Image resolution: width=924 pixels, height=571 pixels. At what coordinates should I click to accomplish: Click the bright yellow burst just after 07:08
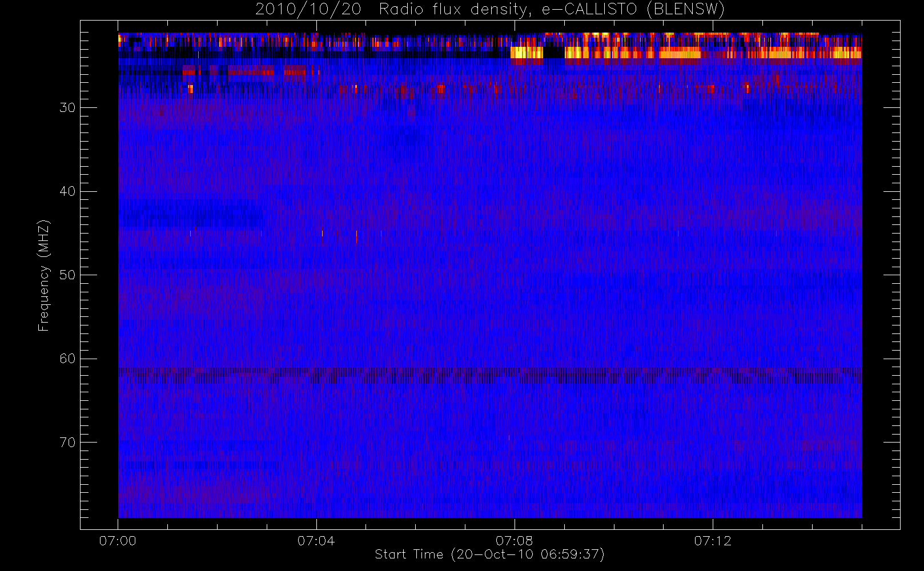point(527,53)
